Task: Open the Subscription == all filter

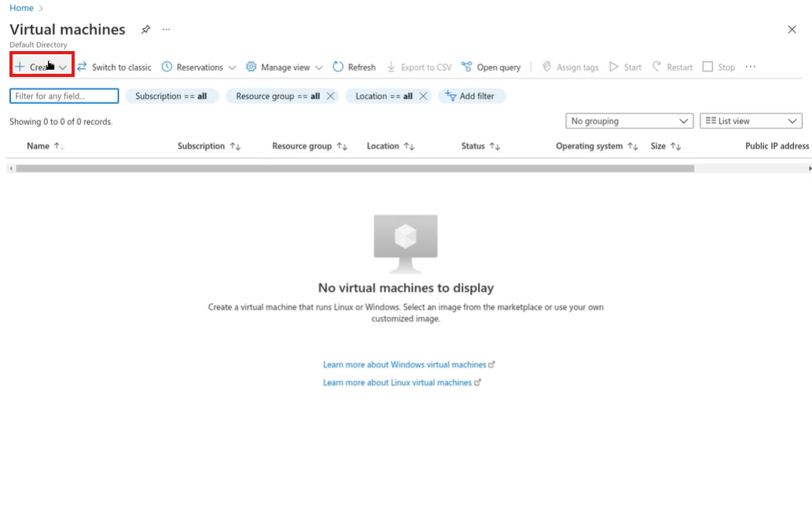Action: pos(171,96)
